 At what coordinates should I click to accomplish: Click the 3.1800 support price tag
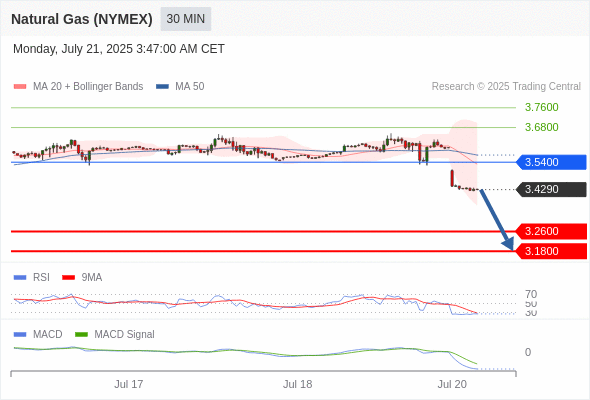(x=551, y=251)
